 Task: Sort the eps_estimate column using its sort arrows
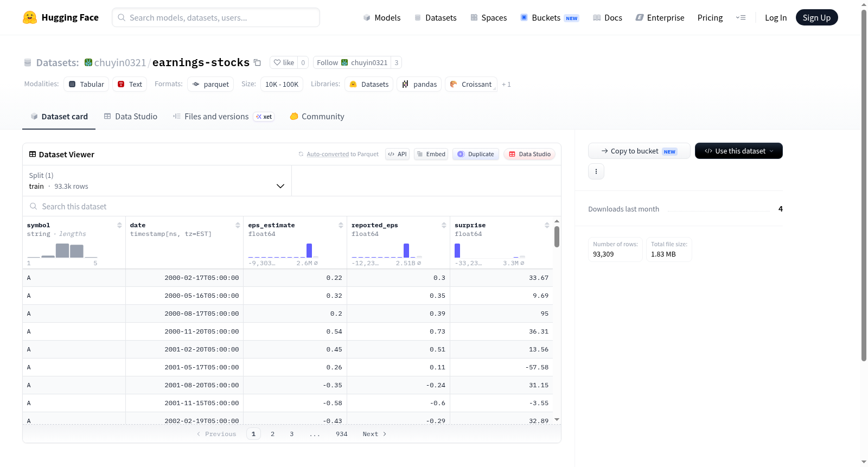pos(341,225)
